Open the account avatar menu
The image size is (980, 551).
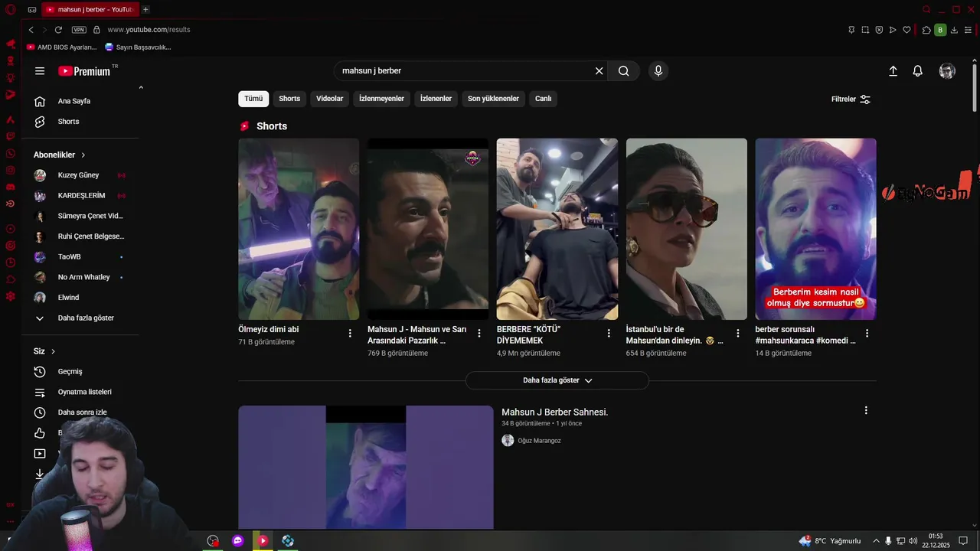[x=947, y=71]
